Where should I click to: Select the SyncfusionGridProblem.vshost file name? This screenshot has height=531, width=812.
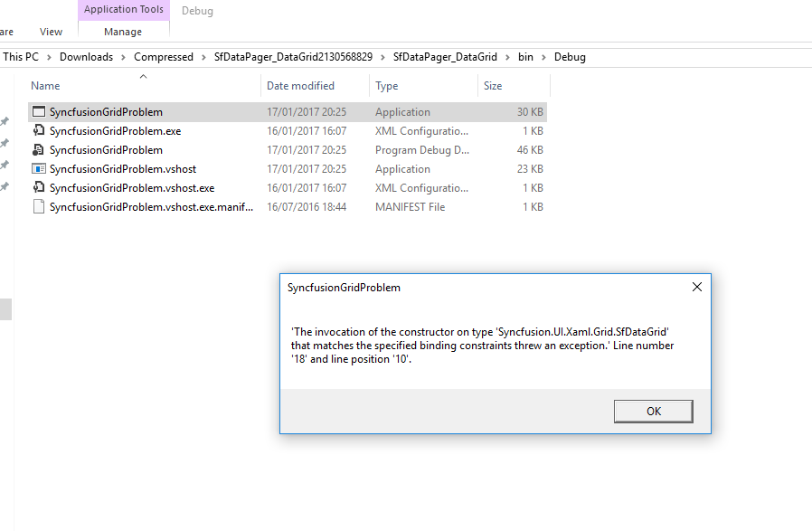(x=123, y=169)
